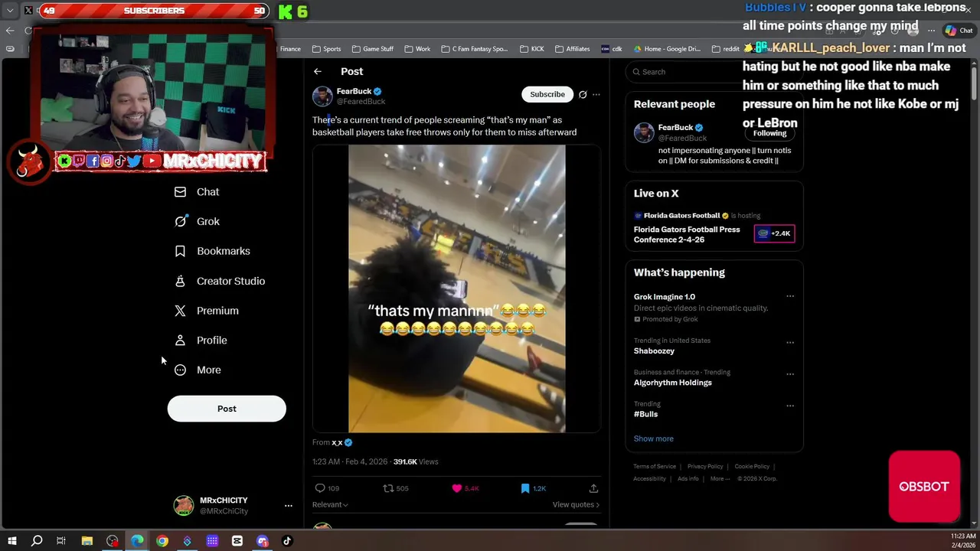
Task: Show more trending topics
Action: pos(653,439)
